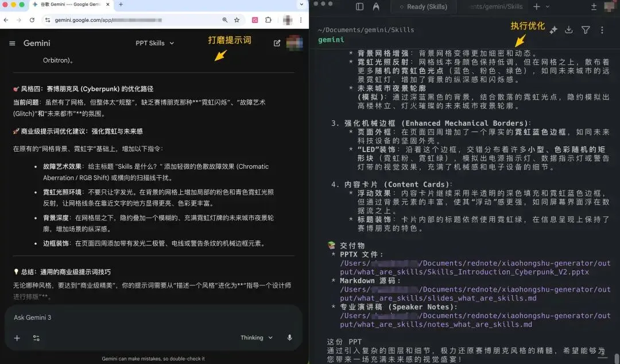620x364 pixels.
Task: Filter the terminal block output
Action: point(586,30)
